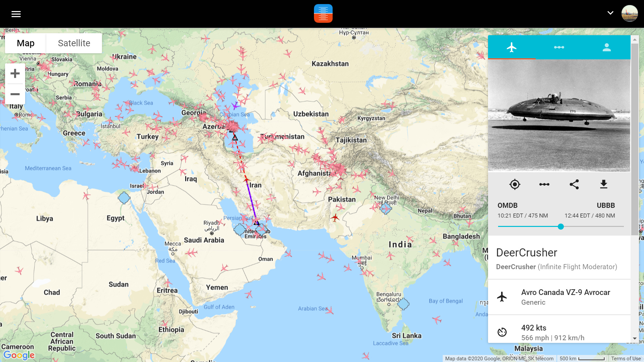Open the pilot profile tab

pyautogui.click(x=606, y=47)
